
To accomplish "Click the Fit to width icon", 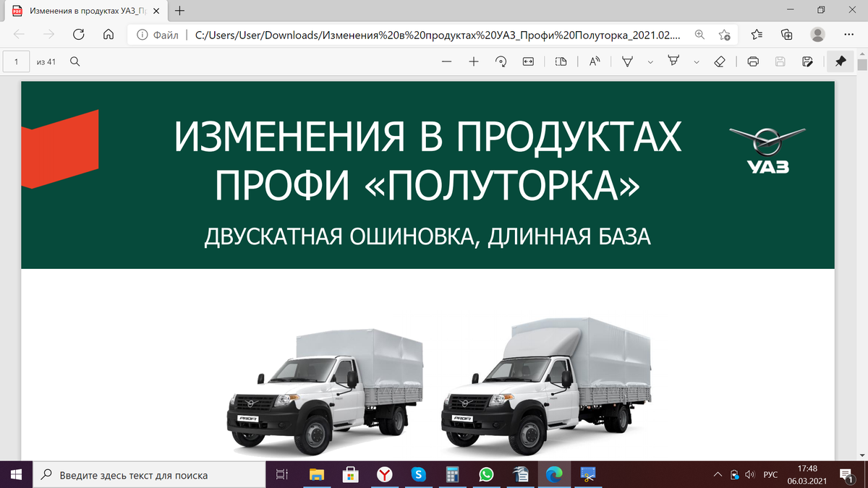I will click(x=528, y=62).
